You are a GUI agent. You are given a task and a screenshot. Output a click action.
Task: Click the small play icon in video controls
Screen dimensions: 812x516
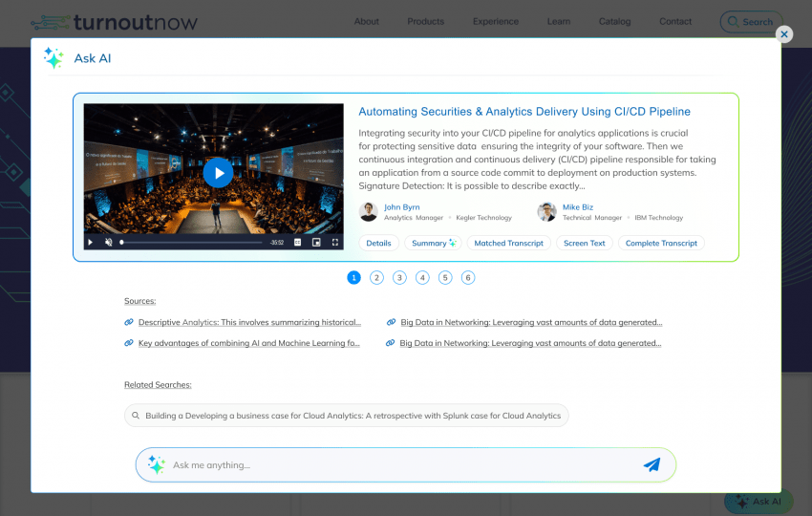91,243
